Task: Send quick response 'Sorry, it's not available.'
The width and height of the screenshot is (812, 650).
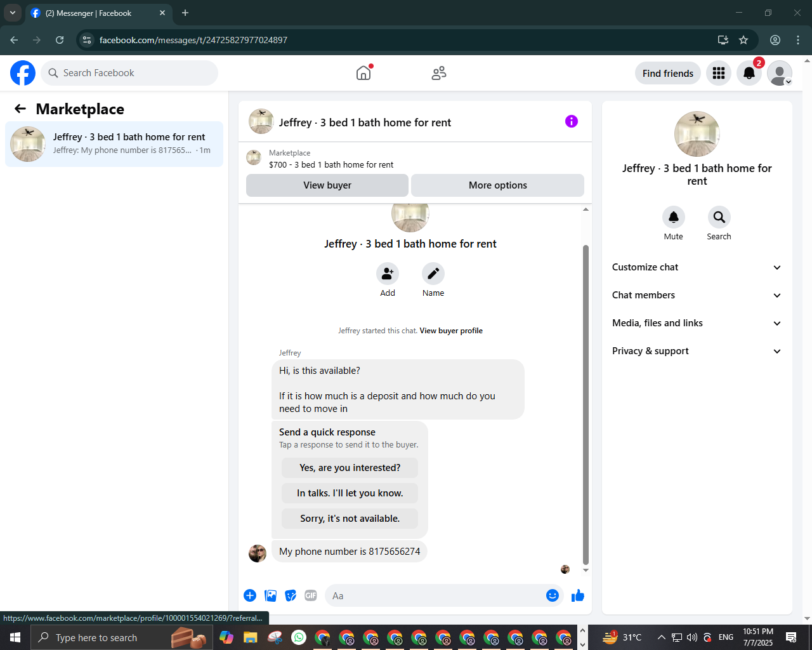Action: click(x=350, y=519)
